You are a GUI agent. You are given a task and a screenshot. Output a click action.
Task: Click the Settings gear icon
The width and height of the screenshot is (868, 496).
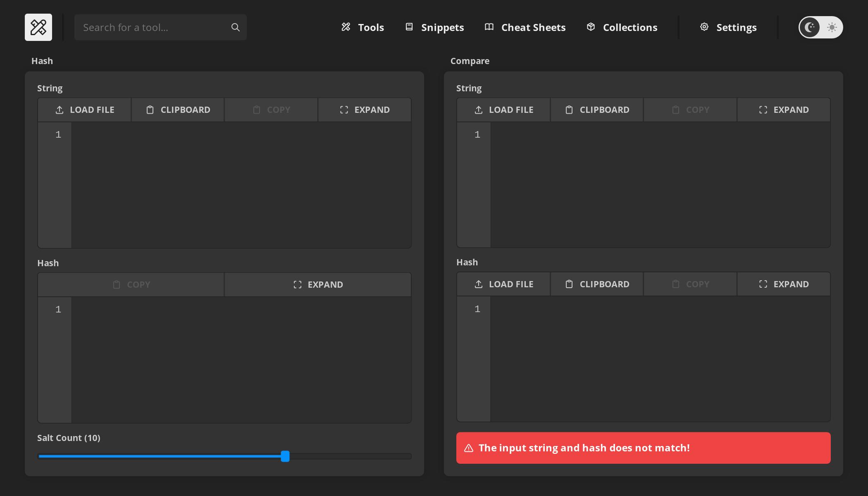coord(704,27)
